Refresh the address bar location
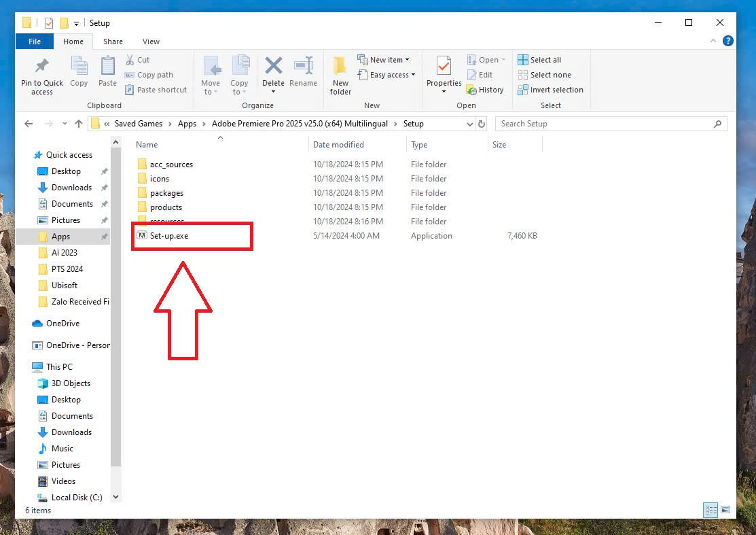The height and width of the screenshot is (535, 756). coord(482,124)
